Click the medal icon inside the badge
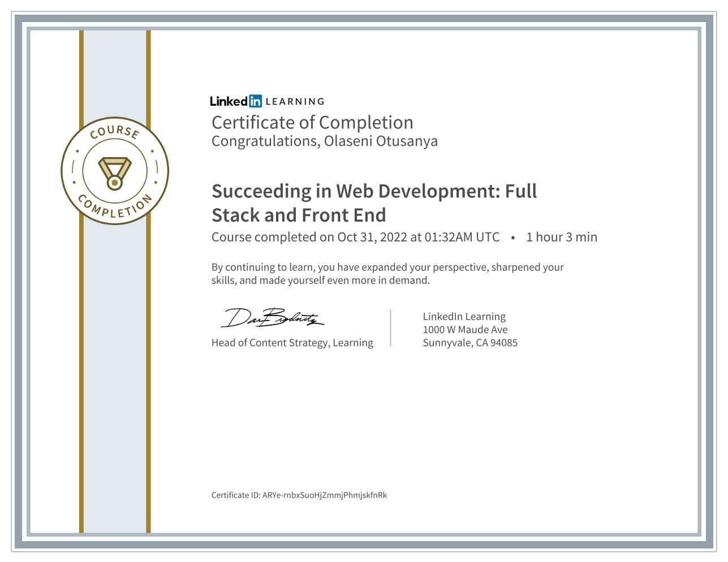This screenshot has width=728, height=562. click(115, 172)
